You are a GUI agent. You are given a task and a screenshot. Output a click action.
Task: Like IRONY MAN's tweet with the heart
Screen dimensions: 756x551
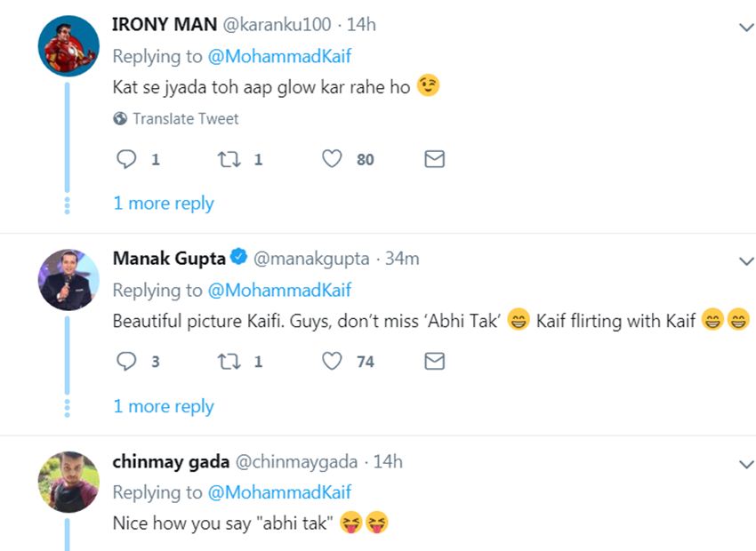pos(333,159)
